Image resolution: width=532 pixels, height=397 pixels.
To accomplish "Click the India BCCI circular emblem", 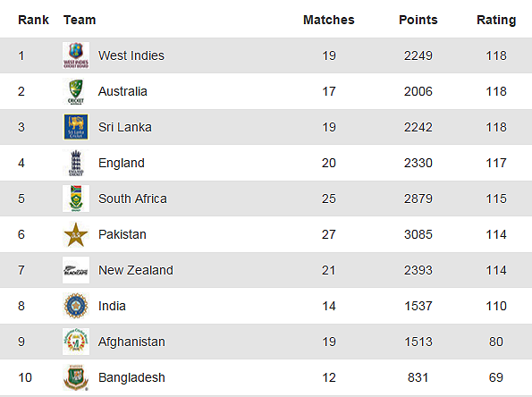I will (x=76, y=306).
